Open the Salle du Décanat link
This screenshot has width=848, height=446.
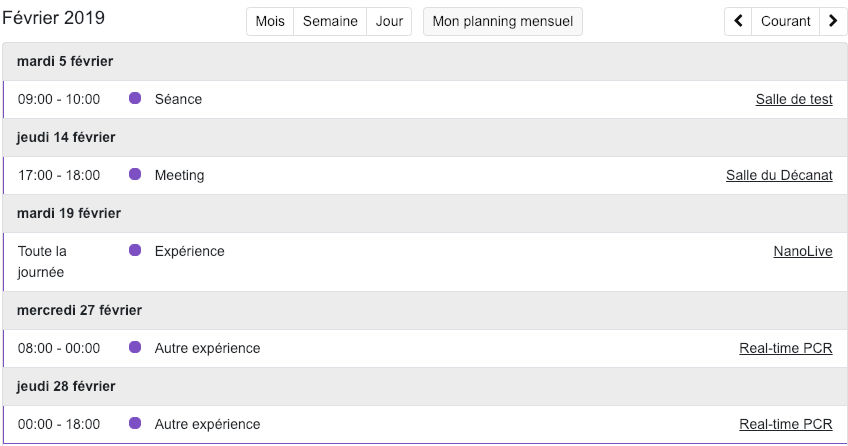pos(779,175)
